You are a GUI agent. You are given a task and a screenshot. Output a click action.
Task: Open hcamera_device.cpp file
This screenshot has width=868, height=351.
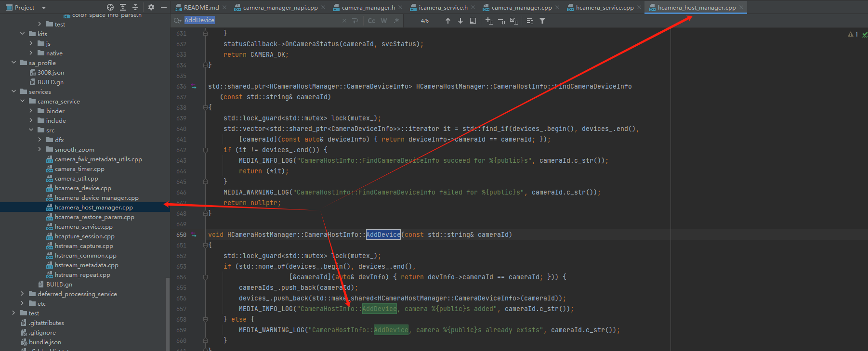coord(83,188)
